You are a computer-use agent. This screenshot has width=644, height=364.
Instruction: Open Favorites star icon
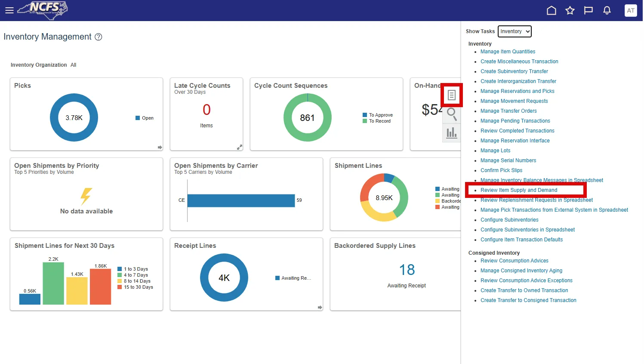click(x=570, y=10)
